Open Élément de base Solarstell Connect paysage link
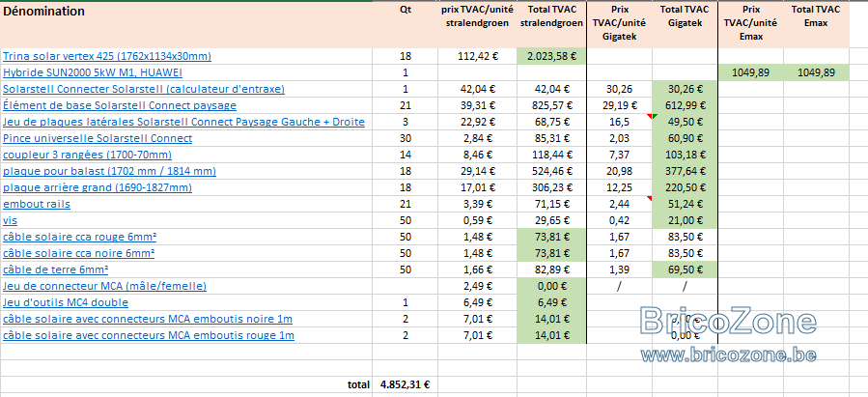This screenshot has width=868, height=397. (x=120, y=105)
